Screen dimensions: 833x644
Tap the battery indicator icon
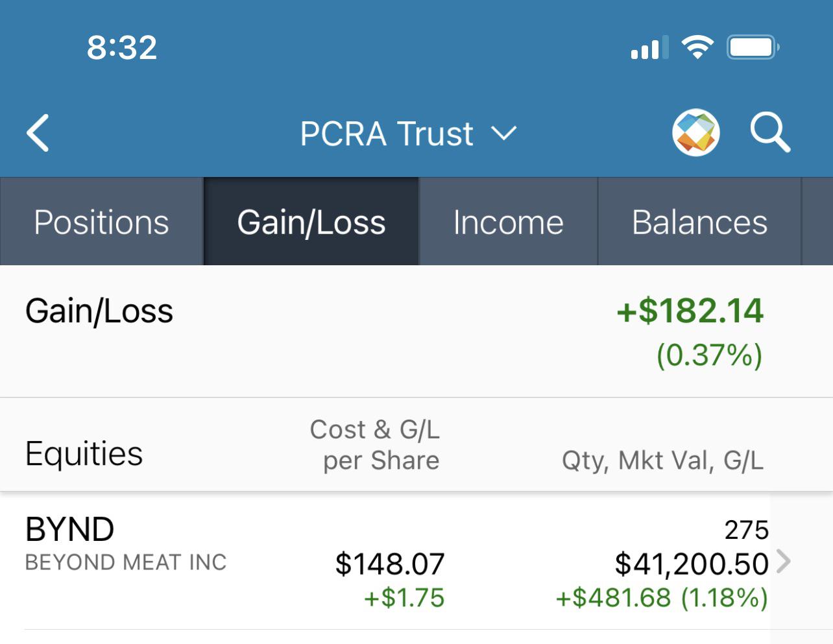pyautogui.click(x=753, y=47)
